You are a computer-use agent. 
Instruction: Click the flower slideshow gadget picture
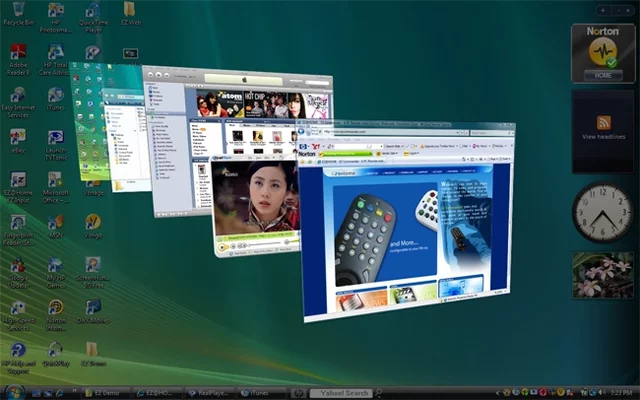603,275
